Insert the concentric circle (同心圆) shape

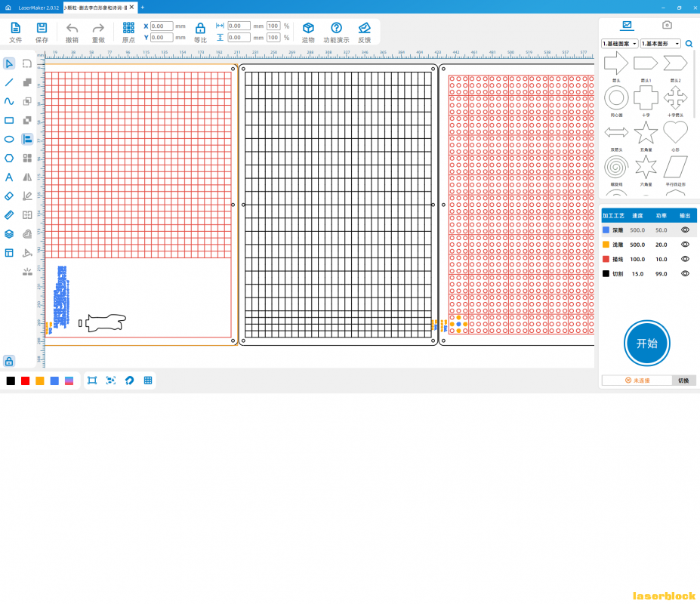(x=616, y=97)
